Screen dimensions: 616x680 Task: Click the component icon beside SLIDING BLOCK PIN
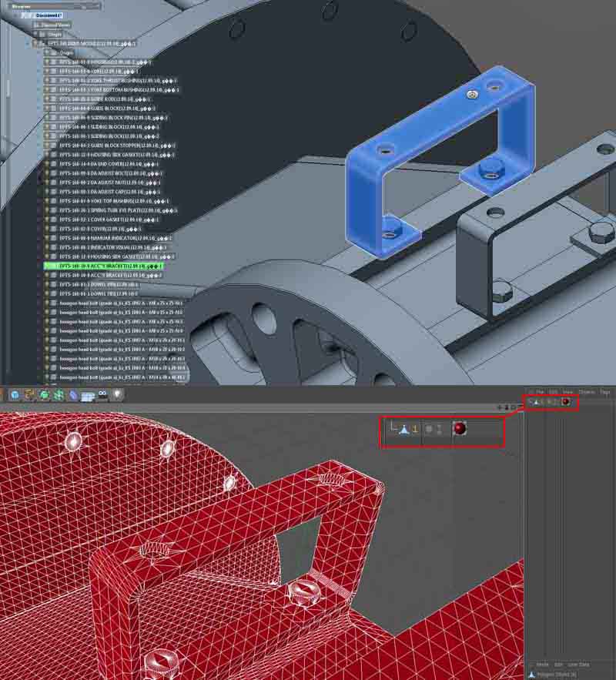pyautogui.click(x=54, y=118)
